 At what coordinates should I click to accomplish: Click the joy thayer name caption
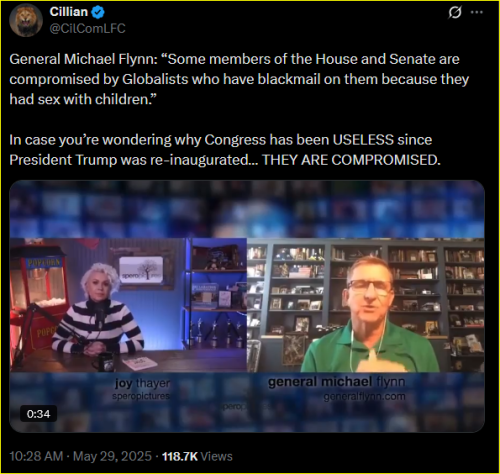tap(142, 383)
